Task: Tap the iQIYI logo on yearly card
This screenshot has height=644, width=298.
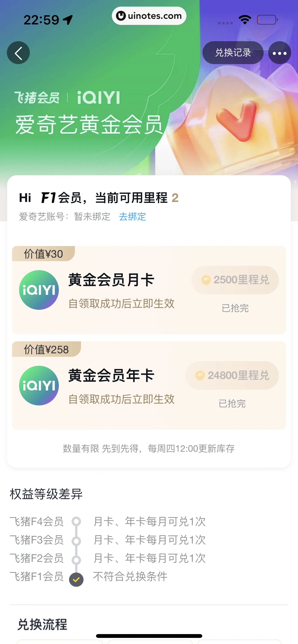Action: pyautogui.click(x=39, y=386)
